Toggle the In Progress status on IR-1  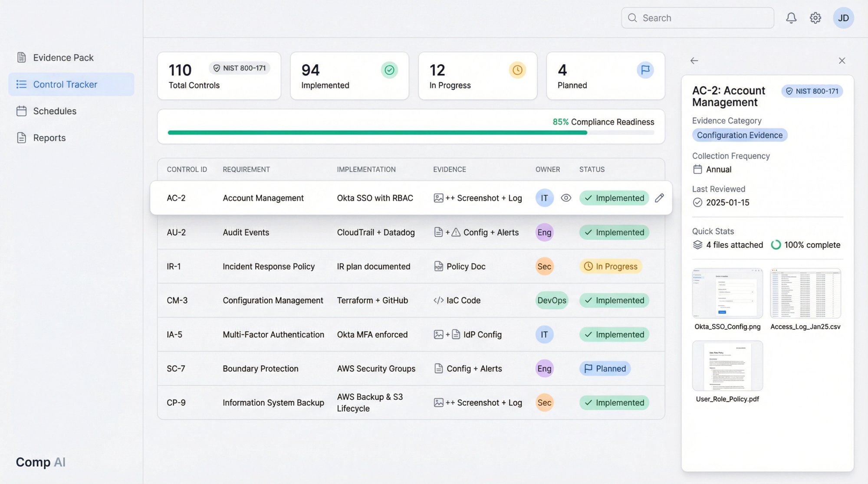610,266
